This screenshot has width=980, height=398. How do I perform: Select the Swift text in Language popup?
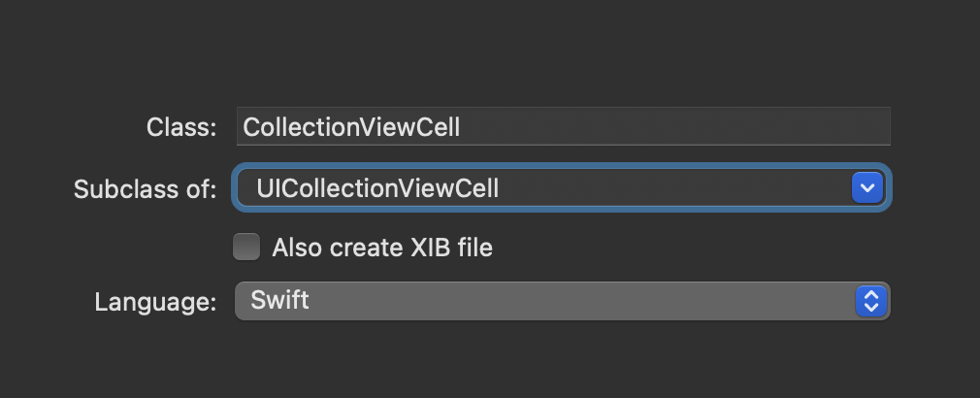[279, 300]
